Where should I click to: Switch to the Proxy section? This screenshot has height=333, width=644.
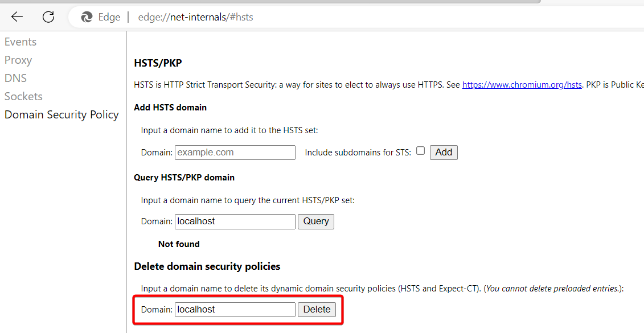point(18,59)
